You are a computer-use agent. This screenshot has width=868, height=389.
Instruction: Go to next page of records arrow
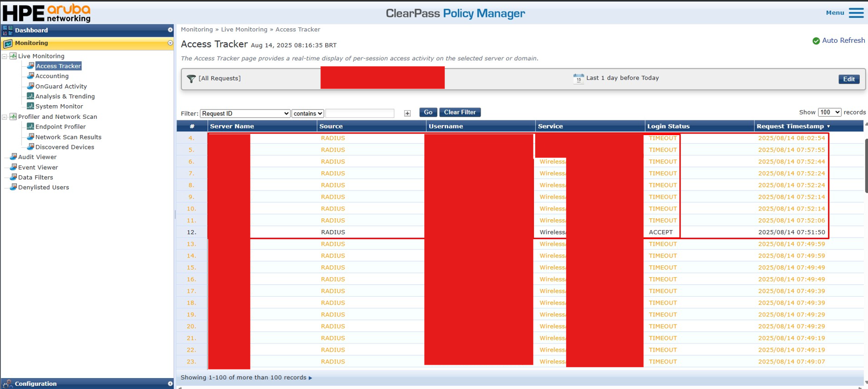[311, 378]
